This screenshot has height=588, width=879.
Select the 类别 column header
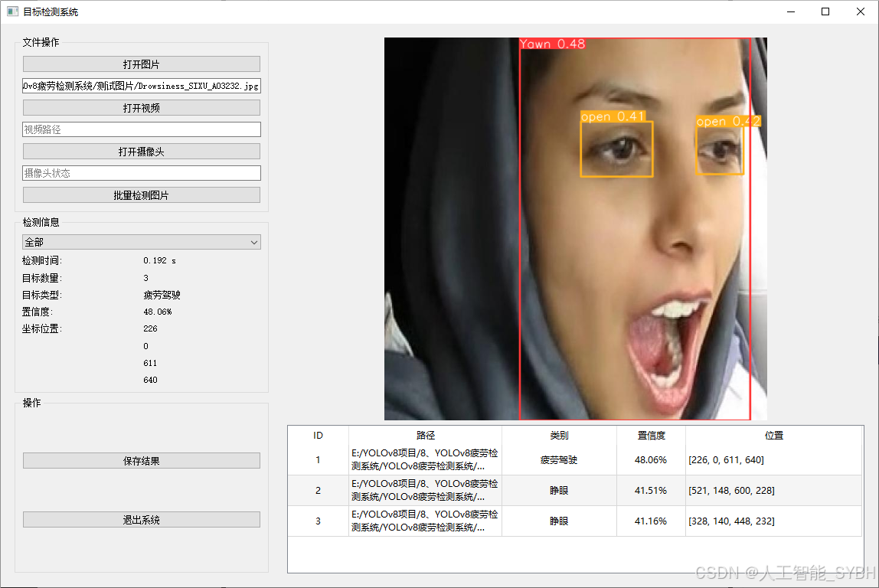click(x=559, y=436)
